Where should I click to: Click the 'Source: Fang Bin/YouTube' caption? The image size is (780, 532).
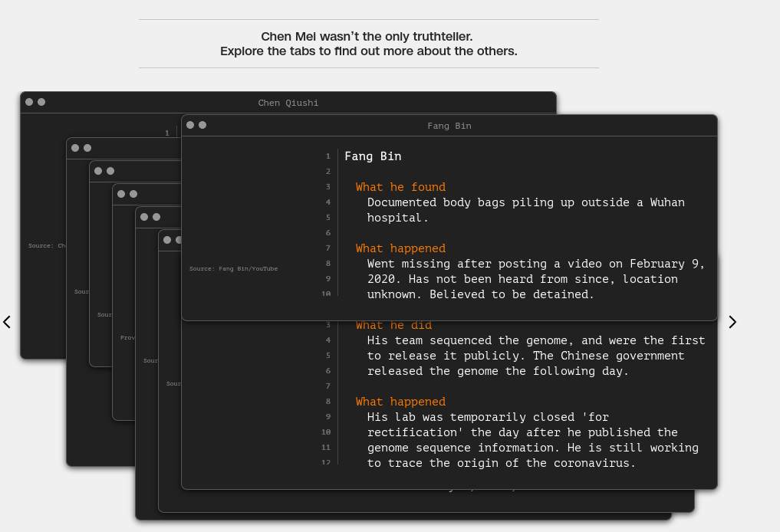click(233, 269)
